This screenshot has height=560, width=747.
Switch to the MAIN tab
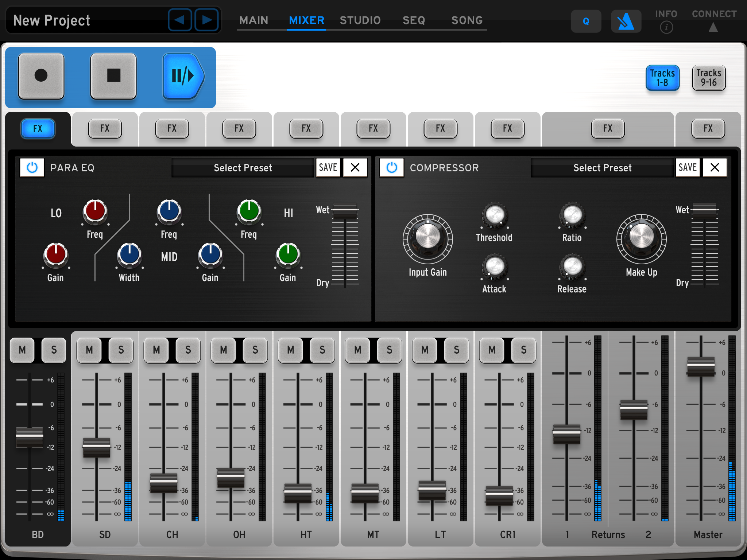pyautogui.click(x=254, y=20)
